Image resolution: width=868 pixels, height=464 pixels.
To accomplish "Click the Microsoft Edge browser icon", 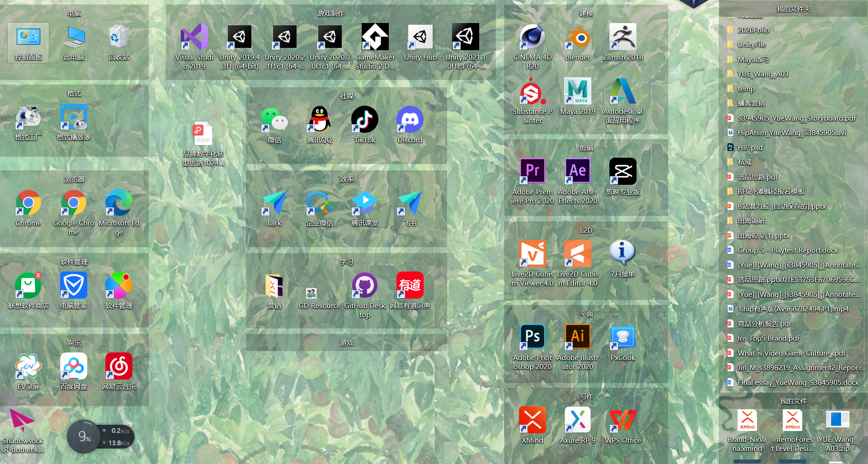I will click(x=118, y=203).
